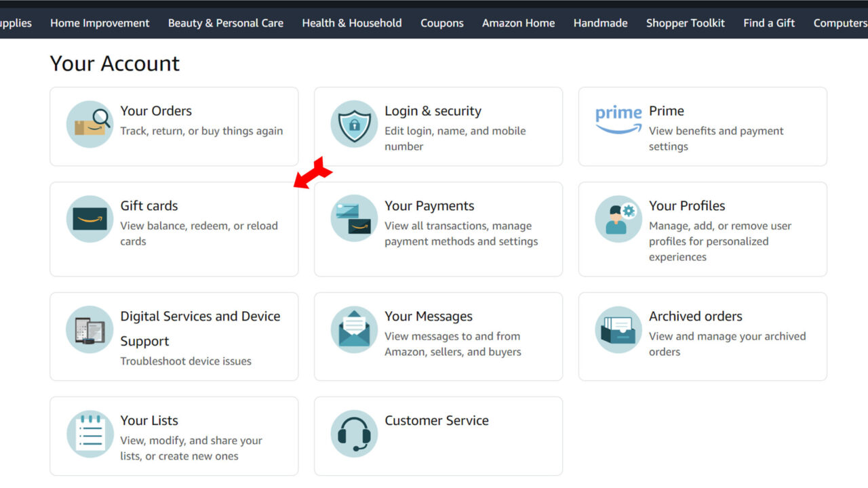Open the Amazon Home section

(518, 22)
